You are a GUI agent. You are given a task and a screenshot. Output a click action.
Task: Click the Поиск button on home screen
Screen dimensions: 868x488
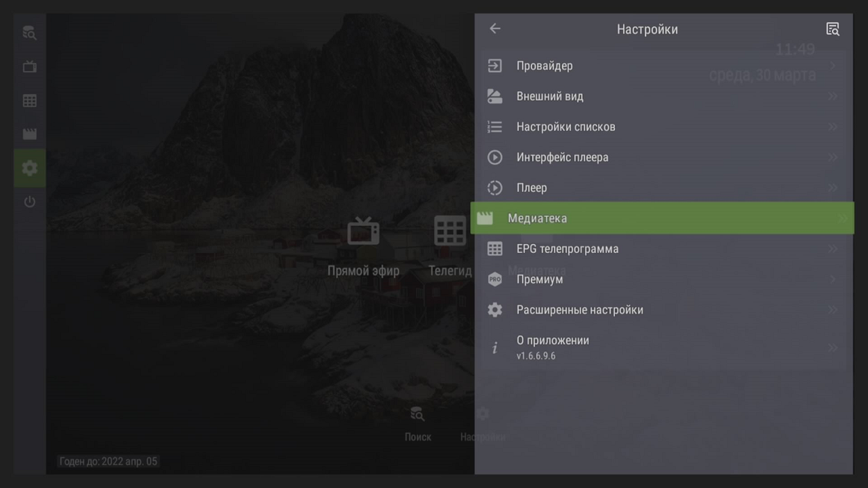point(417,423)
